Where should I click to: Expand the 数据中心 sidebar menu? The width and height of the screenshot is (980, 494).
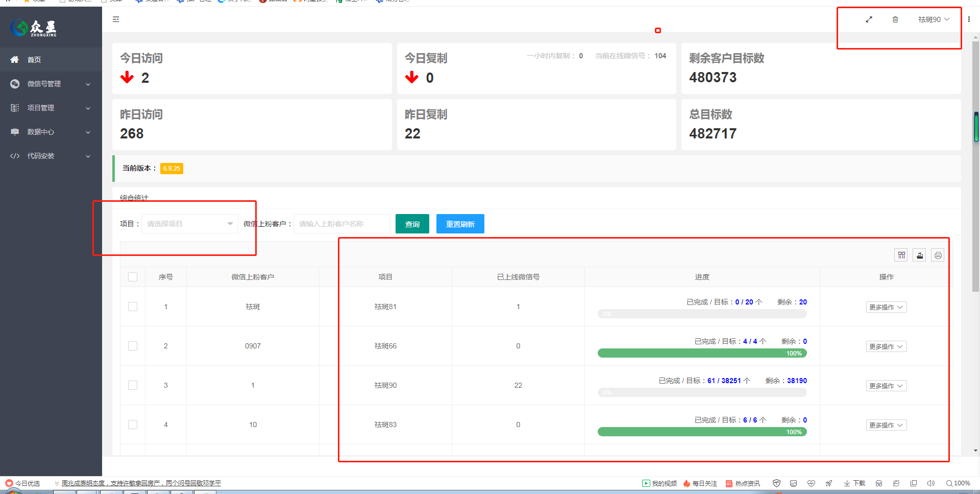pyautogui.click(x=50, y=132)
